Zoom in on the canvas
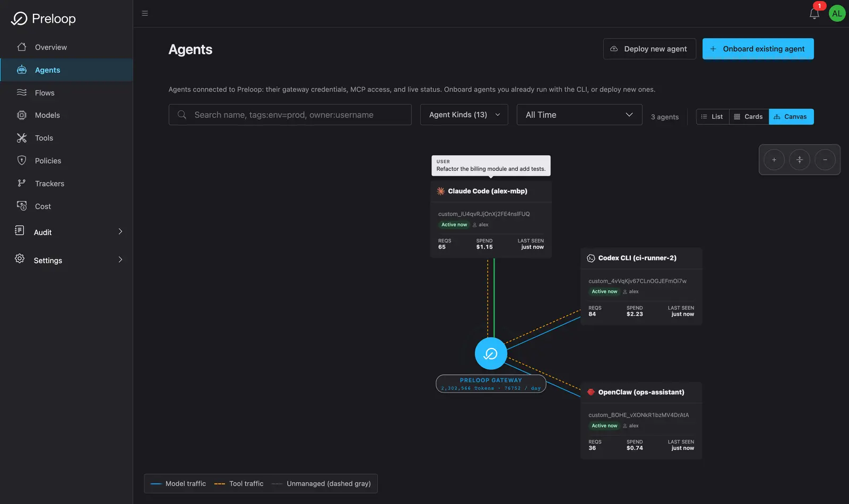Screen dimensions: 849x504 774,160
